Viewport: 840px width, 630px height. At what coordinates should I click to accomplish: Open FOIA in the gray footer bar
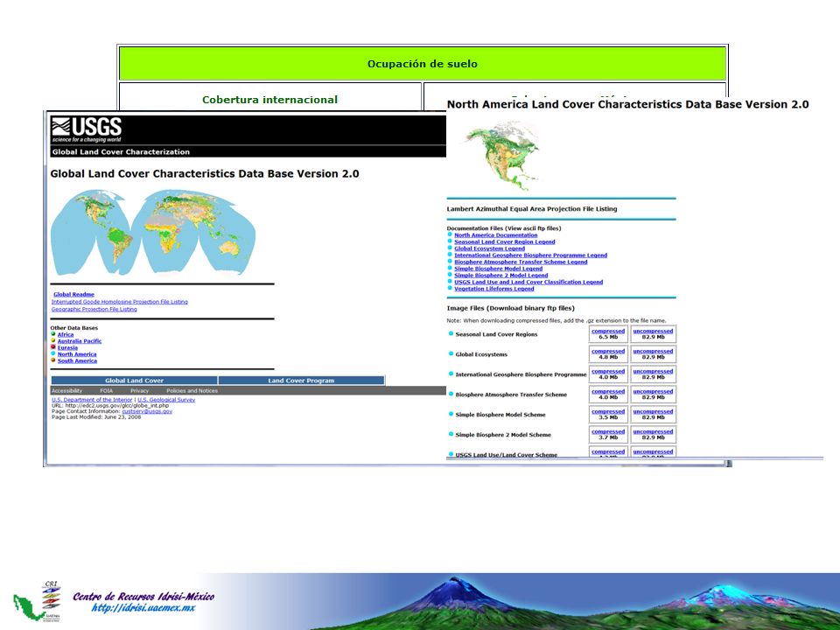[x=106, y=391]
